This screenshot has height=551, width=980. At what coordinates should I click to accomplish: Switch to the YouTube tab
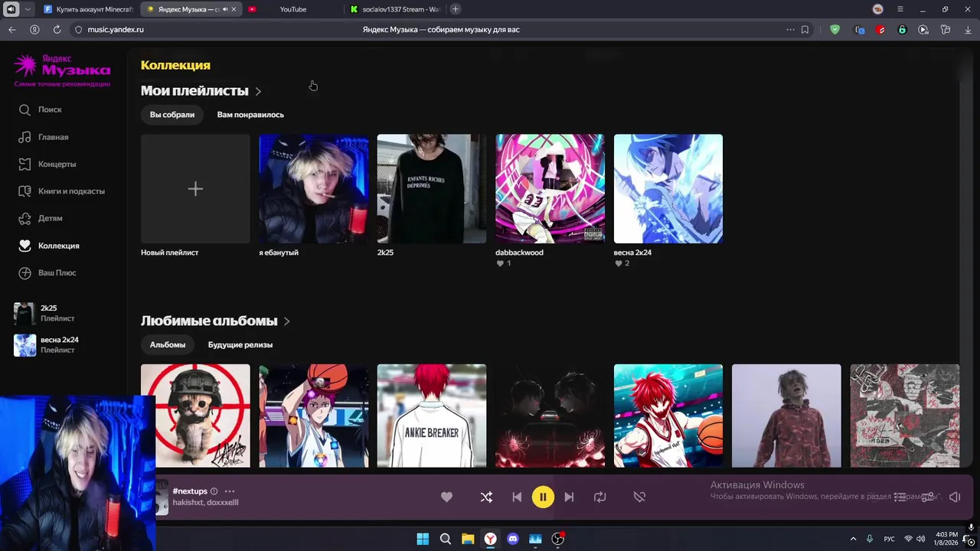[x=292, y=9]
